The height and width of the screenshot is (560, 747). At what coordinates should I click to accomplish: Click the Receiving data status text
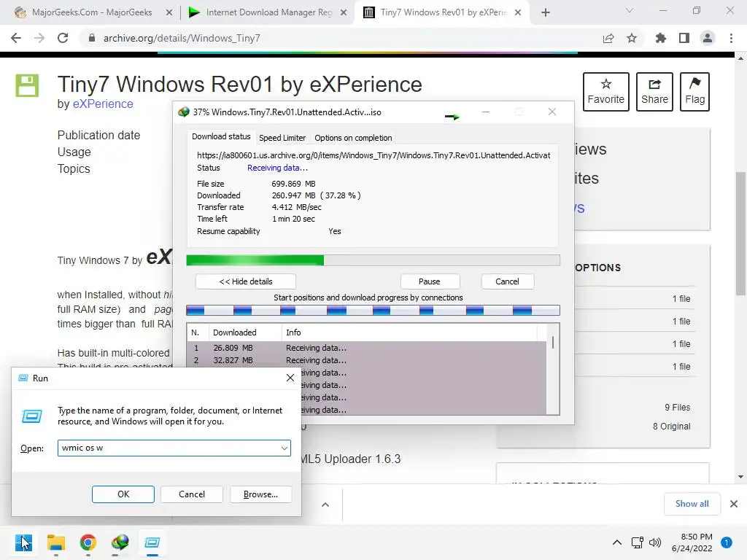click(277, 168)
